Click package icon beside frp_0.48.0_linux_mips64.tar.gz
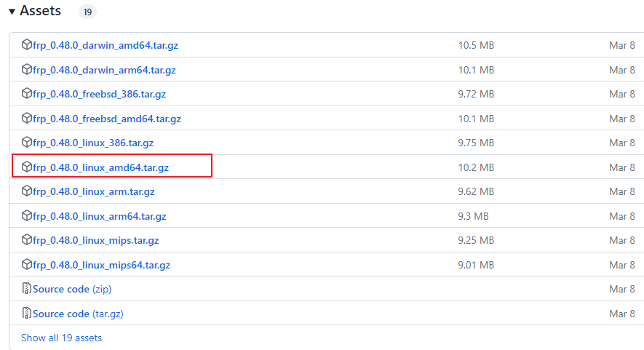The width and height of the screenshot is (644, 350). (x=27, y=265)
